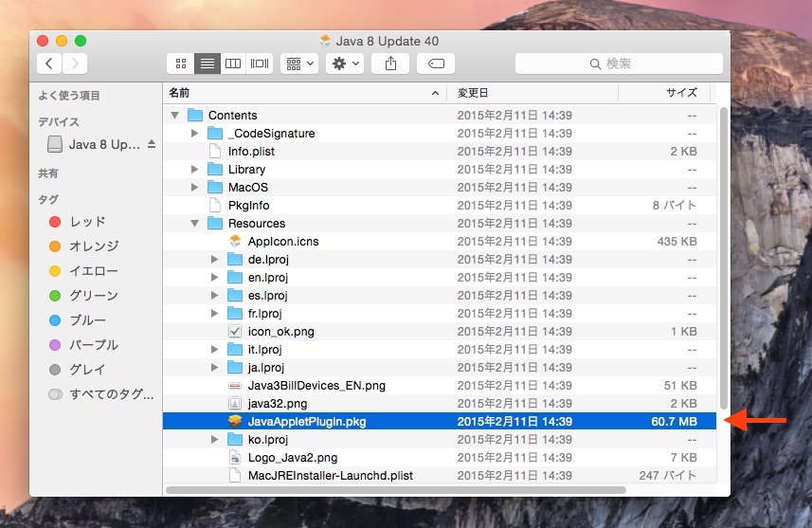Collapse the Resources folder
Image resolution: width=812 pixels, height=528 pixels.
point(195,224)
